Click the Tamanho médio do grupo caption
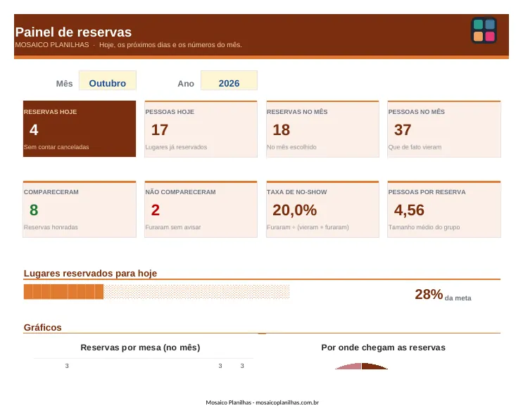Image resolution: width=523 pixels, height=420 pixels. (x=424, y=227)
